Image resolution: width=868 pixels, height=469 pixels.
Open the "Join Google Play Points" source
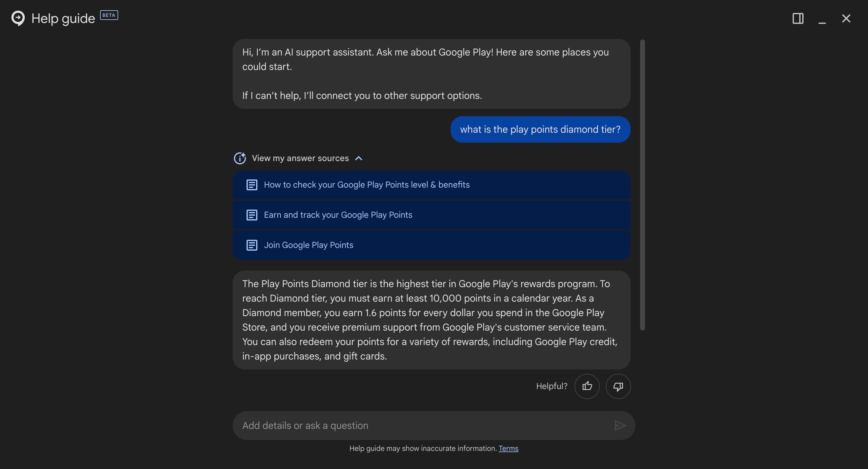(308, 245)
